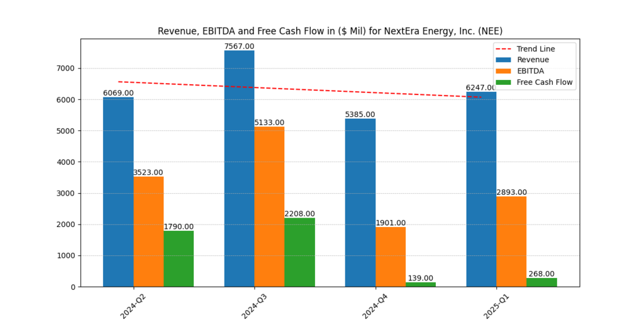
Task: Click the 7567.00 data label
Action: [x=239, y=47]
